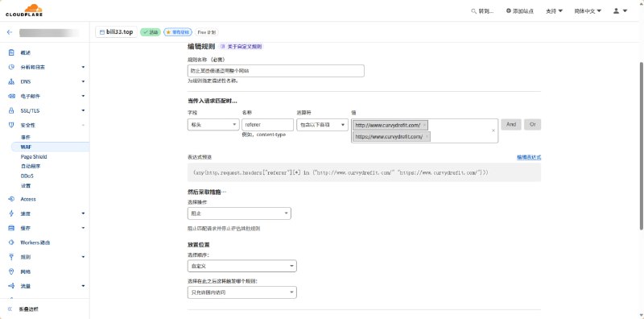Click the rule name input field
Viewport: 644px width, 319px height.
(x=275, y=71)
